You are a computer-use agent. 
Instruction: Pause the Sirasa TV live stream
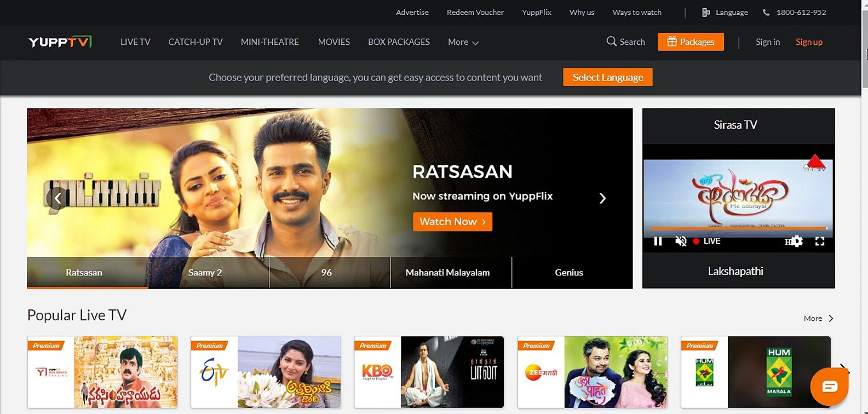click(658, 241)
